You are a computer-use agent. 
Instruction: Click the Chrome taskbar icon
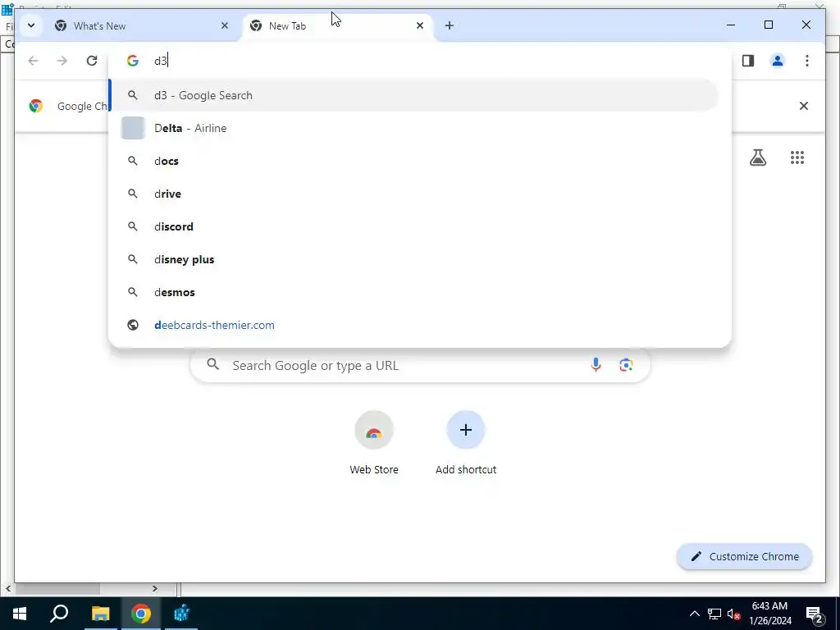pos(141,614)
